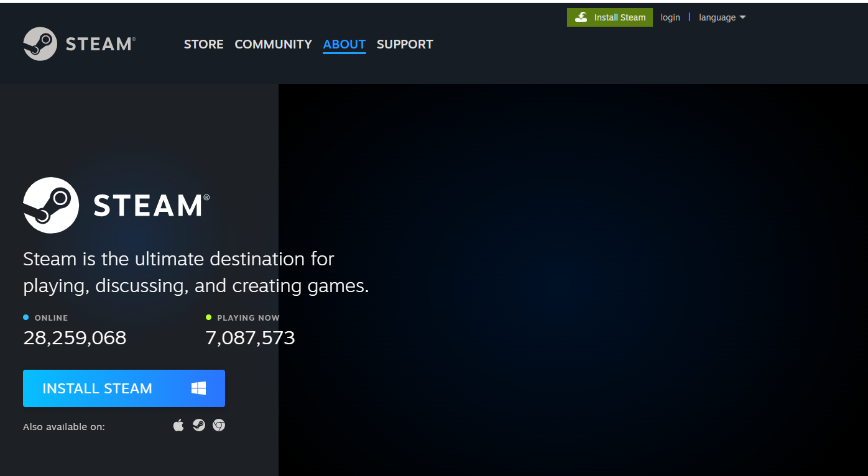868x476 pixels.
Task: Click the large round Steam logo in hero
Action: pos(51,206)
